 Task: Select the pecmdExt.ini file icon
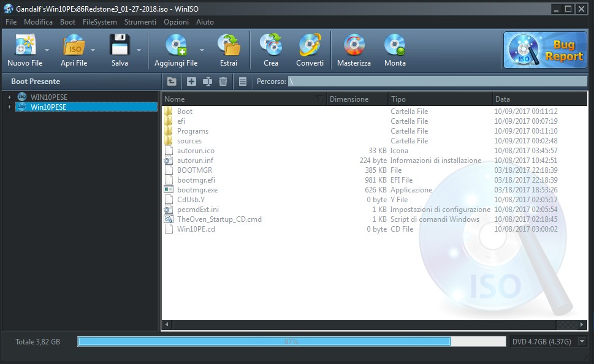pos(169,210)
